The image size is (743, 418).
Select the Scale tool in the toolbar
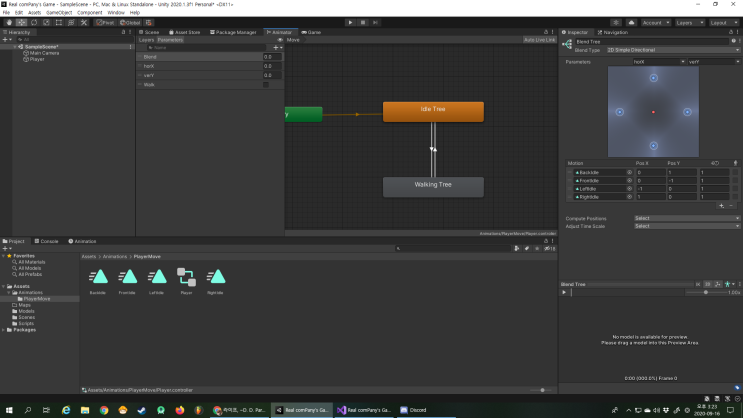[x=46, y=22]
